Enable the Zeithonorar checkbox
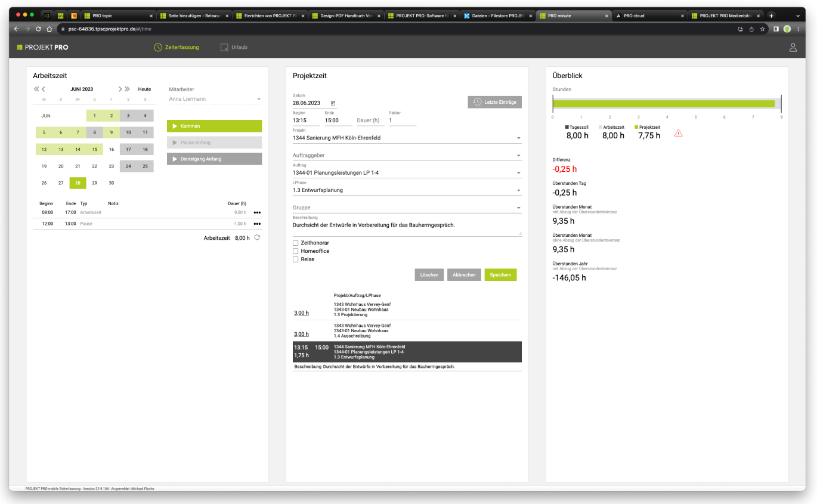Image resolution: width=817 pixels, height=504 pixels. [295, 243]
